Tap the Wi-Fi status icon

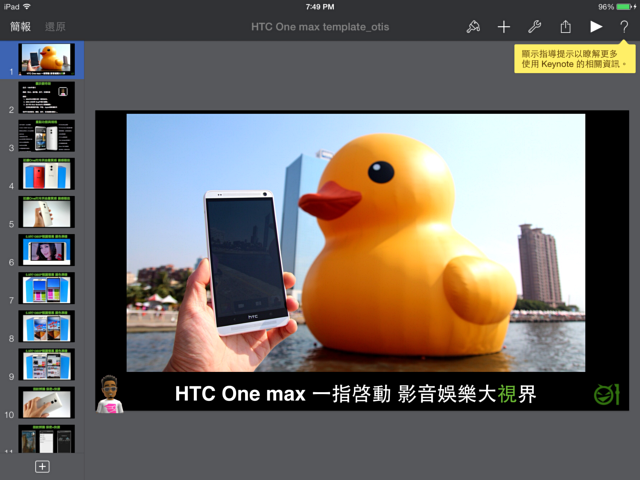pos(27,7)
